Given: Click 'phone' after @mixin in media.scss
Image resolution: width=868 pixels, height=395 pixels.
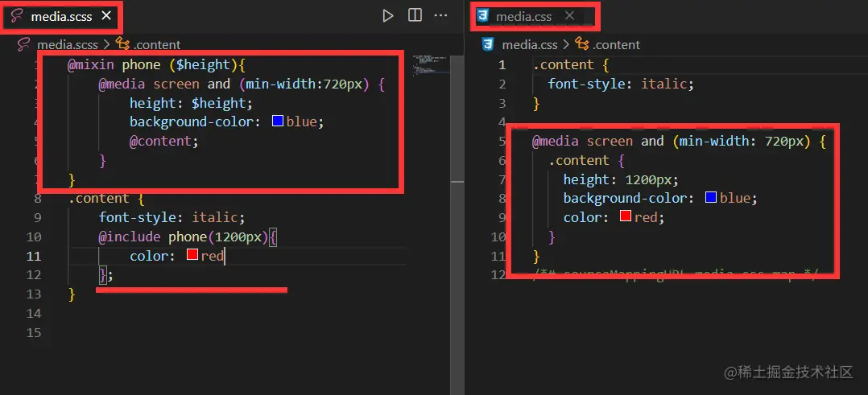Looking at the screenshot, I should coord(141,65).
